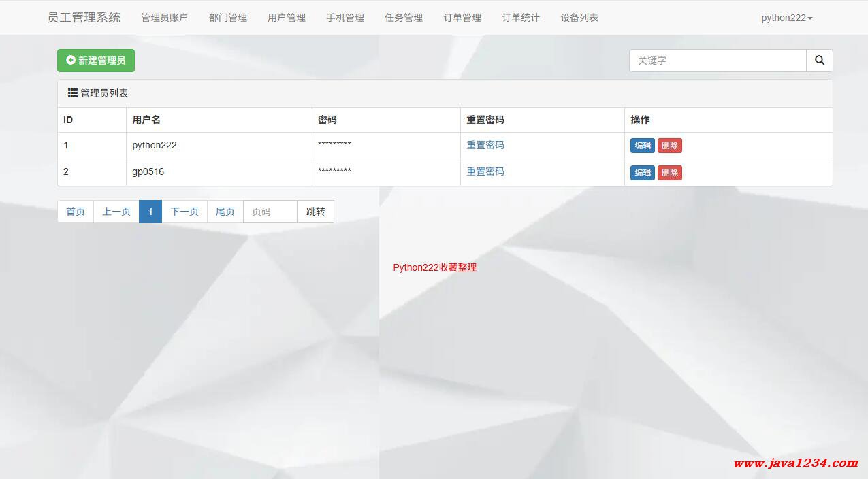Viewport: 868px width, 479px height.
Task: Click the search magnifier icon button
Action: pos(819,61)
